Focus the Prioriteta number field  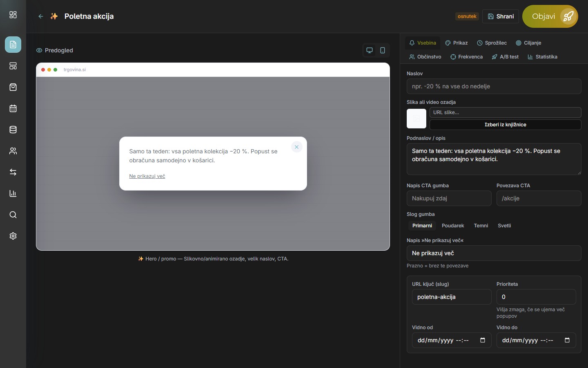click(536, 297)
